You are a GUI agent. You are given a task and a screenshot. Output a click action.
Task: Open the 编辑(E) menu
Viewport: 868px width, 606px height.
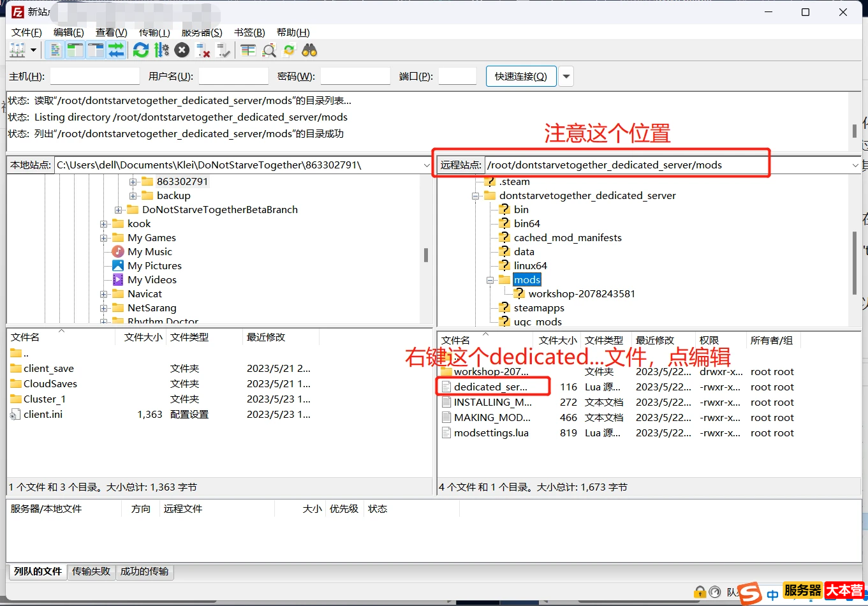pos(69,32)
